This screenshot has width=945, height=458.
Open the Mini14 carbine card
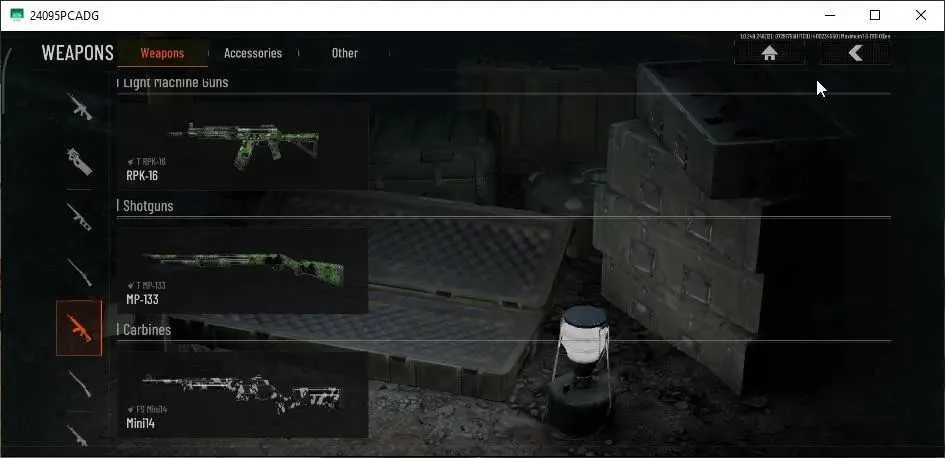tap(242, 394)
